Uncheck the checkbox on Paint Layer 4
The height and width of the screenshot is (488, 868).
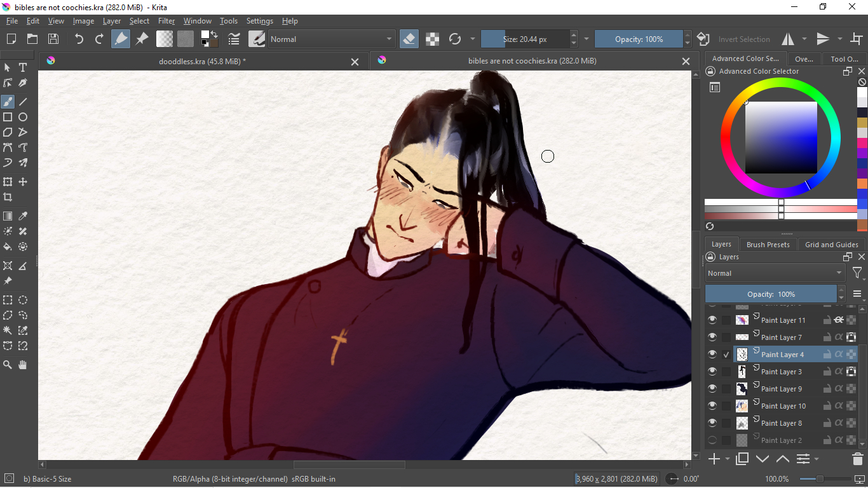[x=726, y=355]
